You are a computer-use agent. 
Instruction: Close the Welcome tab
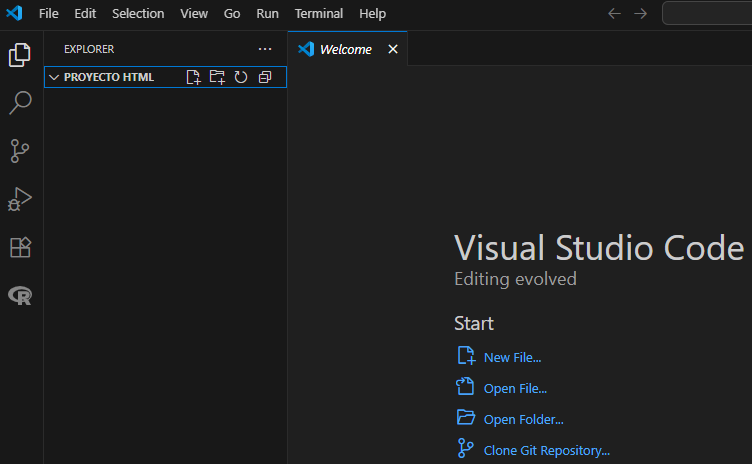[x=393, y=49]
